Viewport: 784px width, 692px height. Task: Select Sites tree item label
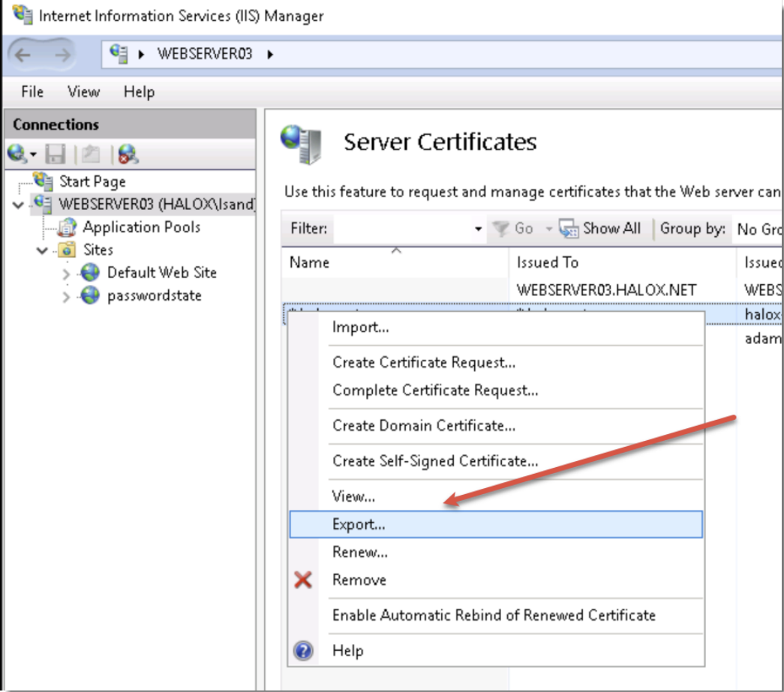click(x=98, y=250)
